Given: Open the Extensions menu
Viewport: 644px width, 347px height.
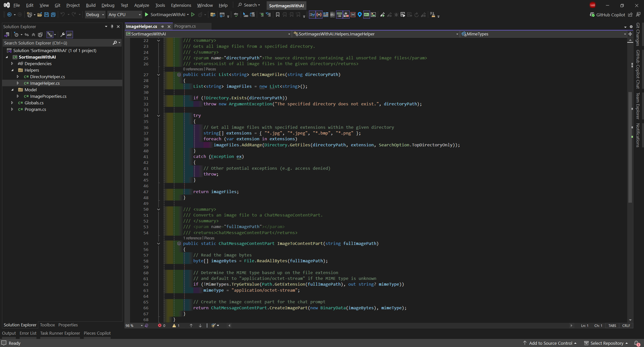Looking at the screenshot, I should [x=181, y=5].
